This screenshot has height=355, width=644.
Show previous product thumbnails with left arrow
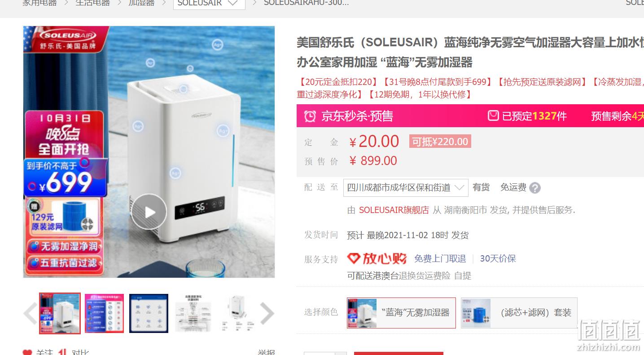pyautogui.click(x=31, y=313)
